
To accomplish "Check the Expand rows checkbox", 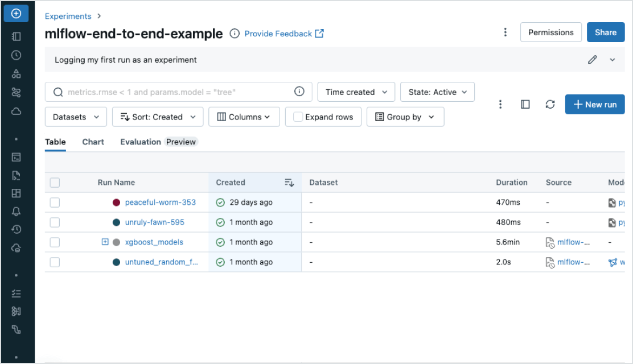I will coord(298,117).
